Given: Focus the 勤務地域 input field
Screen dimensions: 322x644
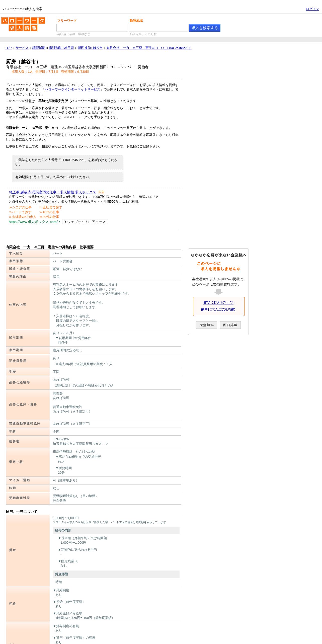Looking at the screenshot, I should click(x=158, y=28).
